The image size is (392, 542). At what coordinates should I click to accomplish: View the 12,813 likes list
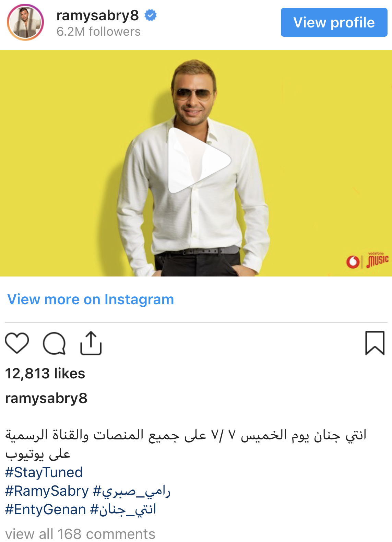click(x=45, y=373)
